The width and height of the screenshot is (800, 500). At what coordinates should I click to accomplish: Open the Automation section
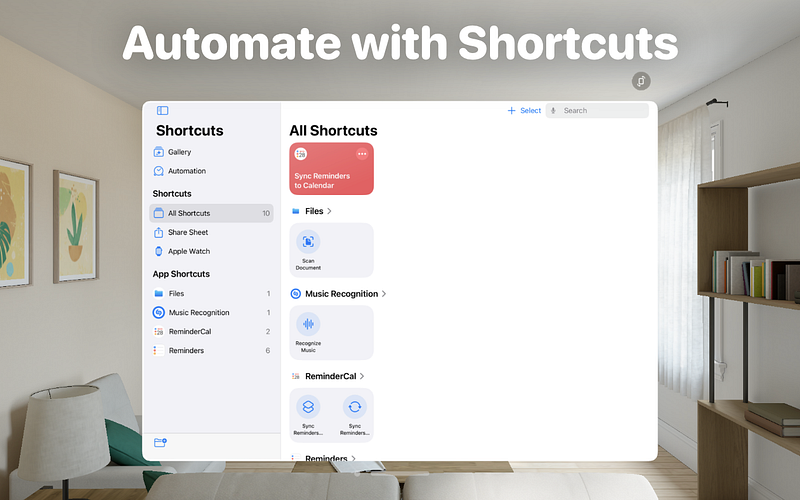pyautogui.click(x=211, y=171)
